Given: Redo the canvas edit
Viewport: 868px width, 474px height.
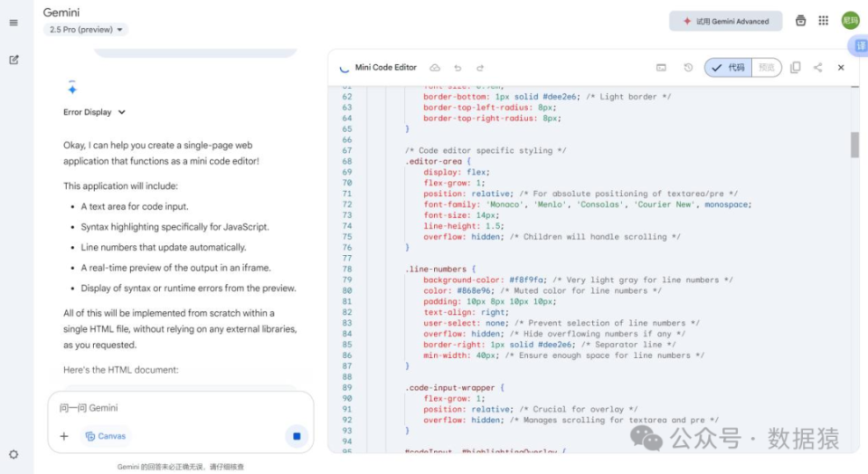Looking at the screenshot, I should 480,68.
